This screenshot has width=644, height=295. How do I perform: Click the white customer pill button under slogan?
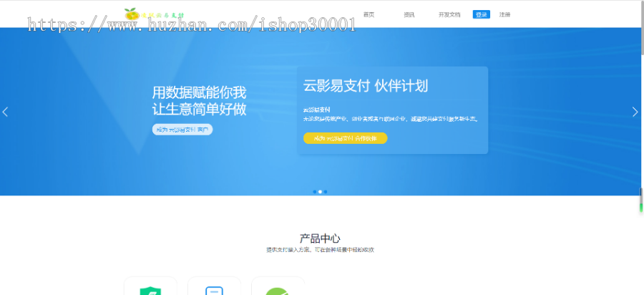pos(182,130)
